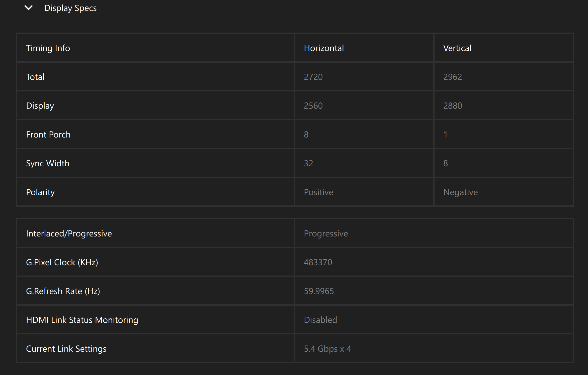Select the vertical Total value 2962
Screen dimensions: 588x375
(453, 77)
